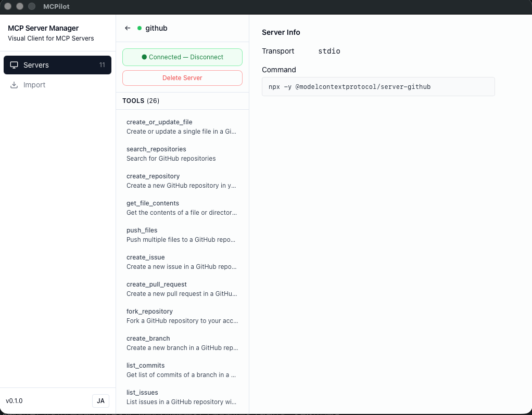Image resolution: width=532 pixels, height=415 pixels.
Task: Switch language with the JA button
Action: coord(100,401)
